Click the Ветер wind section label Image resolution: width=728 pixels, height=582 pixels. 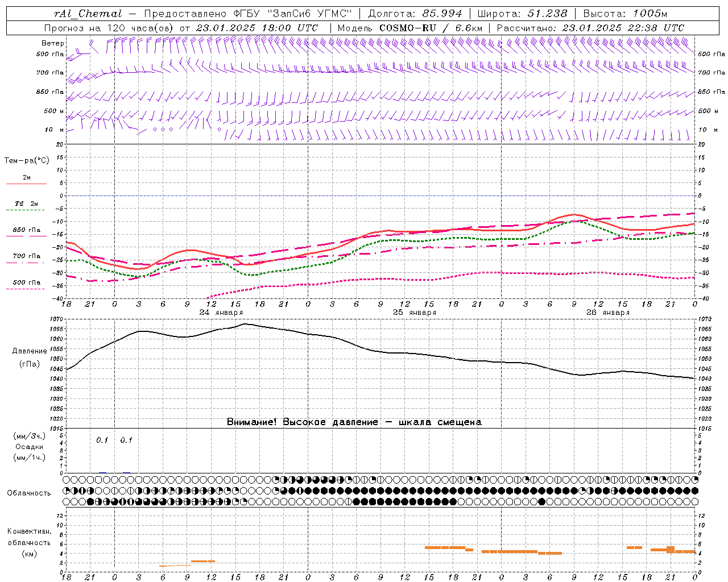coord(53,43)
